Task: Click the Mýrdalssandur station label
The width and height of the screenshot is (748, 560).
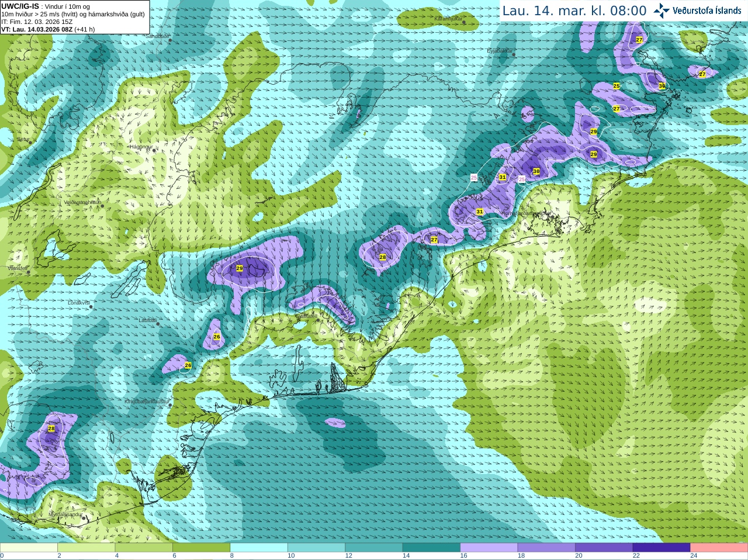Action: click(x=65, y=514)
